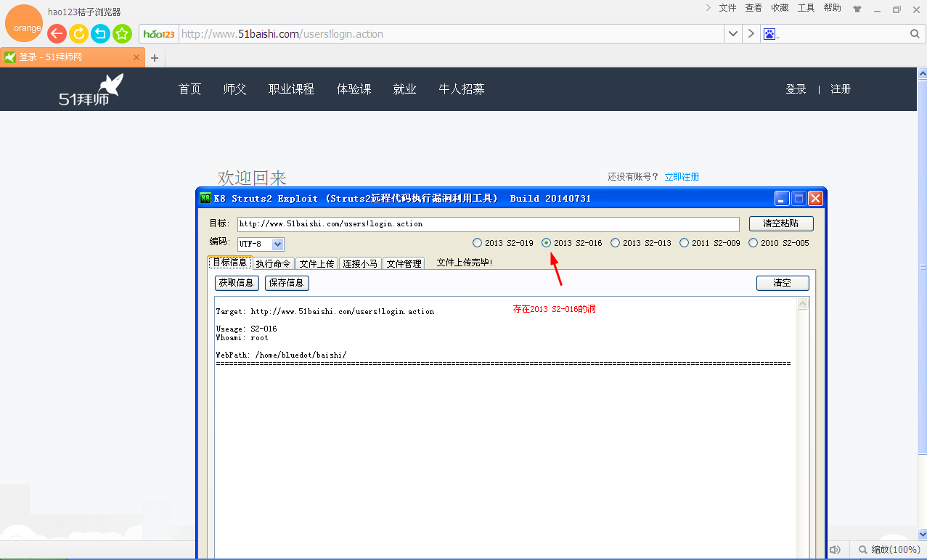Viewport: 927px width, 560px height.
Task: Select the 登录 - 51拜师网 browser tab
Action: click(x=73, y=57)
